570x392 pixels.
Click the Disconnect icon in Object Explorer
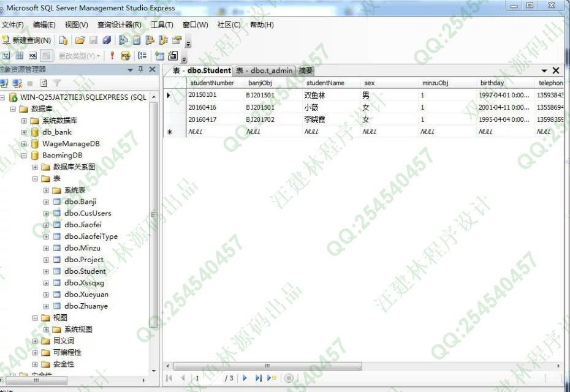coord(17,83)
